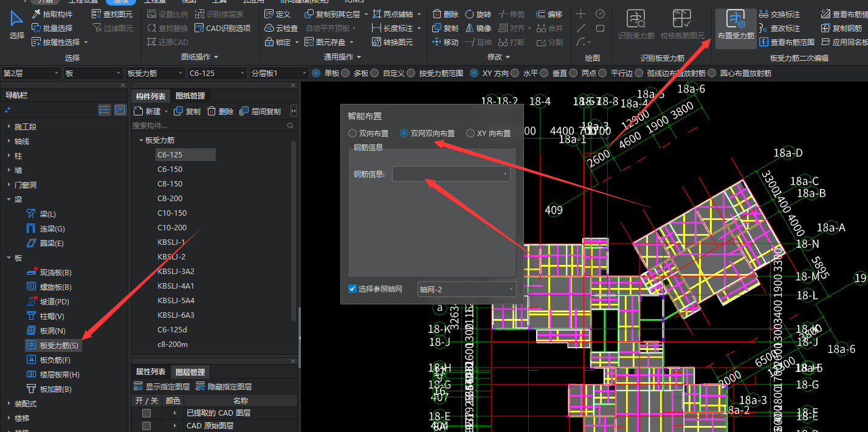The image size is (868, 432).
Task: Click the 删除 delete tool in ribbon
Action: coord(446,14)
